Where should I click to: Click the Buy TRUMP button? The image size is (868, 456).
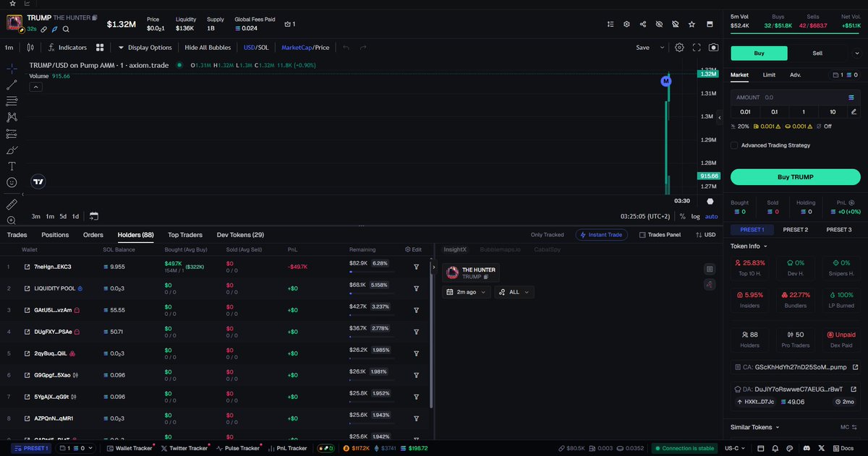(796, 177)
